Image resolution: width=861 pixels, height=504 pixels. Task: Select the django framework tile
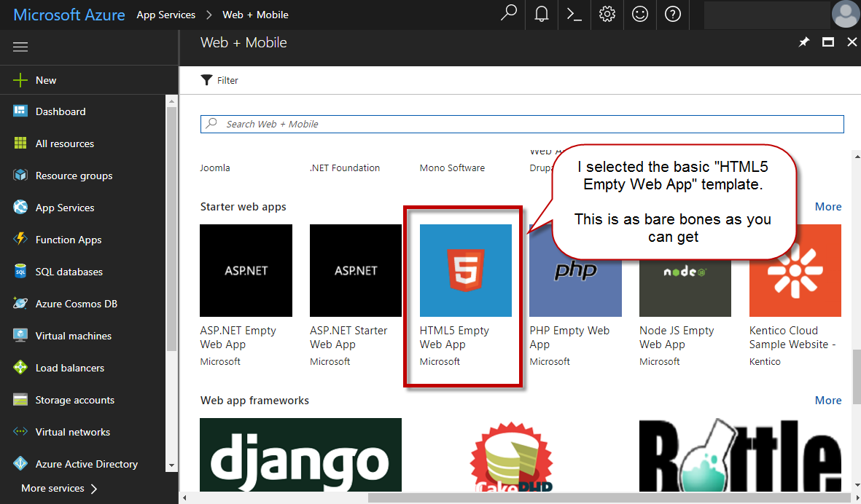[x=300, y=454]
